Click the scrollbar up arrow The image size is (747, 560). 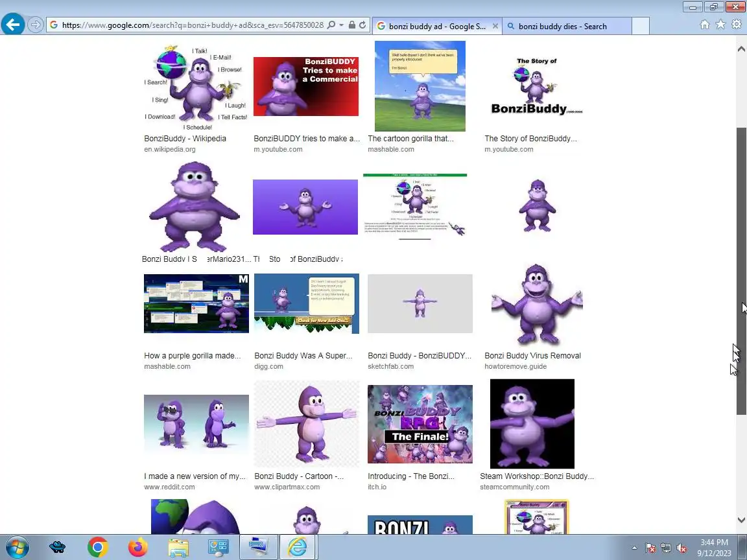point(741,49)
